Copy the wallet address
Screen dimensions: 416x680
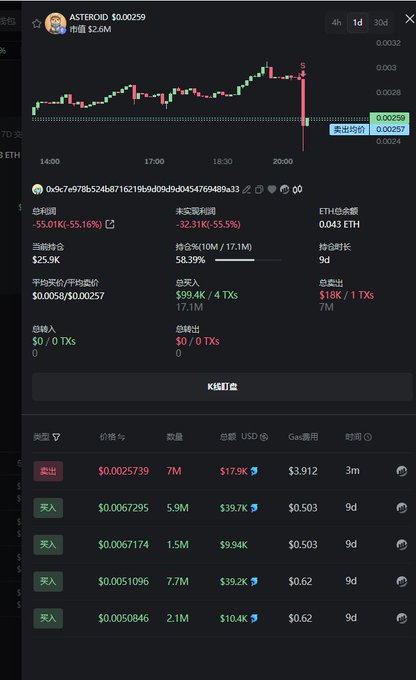click(259, 190)
